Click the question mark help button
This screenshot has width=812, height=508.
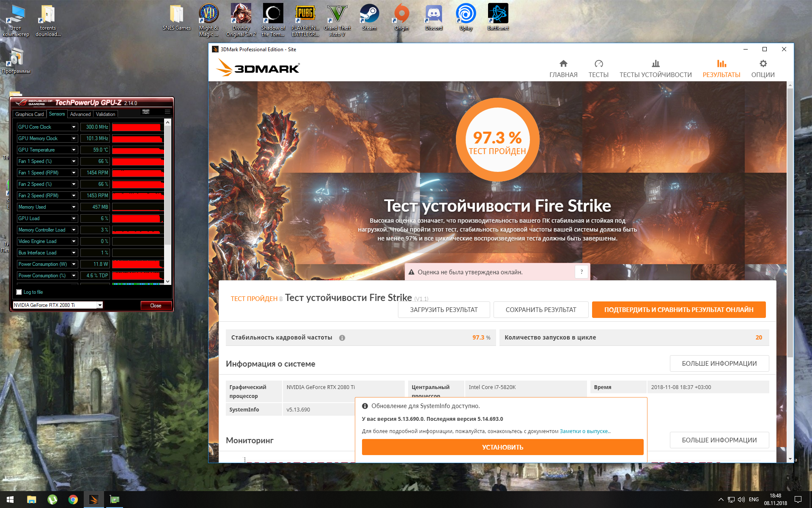582,272
